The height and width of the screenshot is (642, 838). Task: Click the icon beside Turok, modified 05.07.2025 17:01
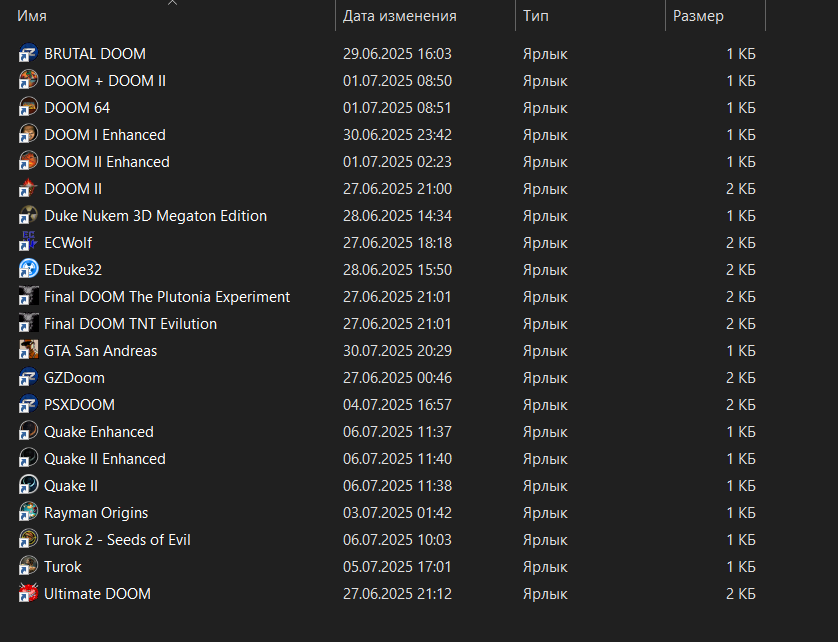pos(28,567)
